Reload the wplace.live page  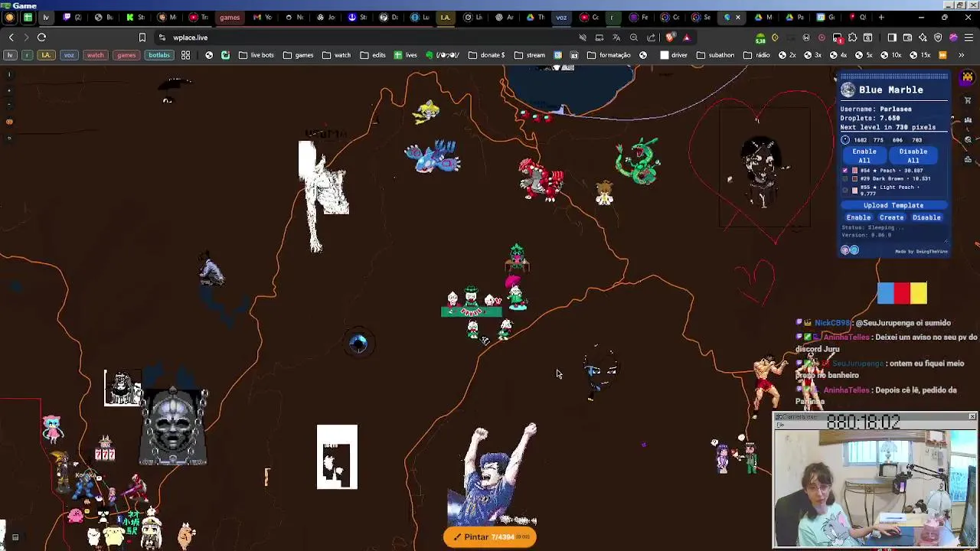click(41, 37)
